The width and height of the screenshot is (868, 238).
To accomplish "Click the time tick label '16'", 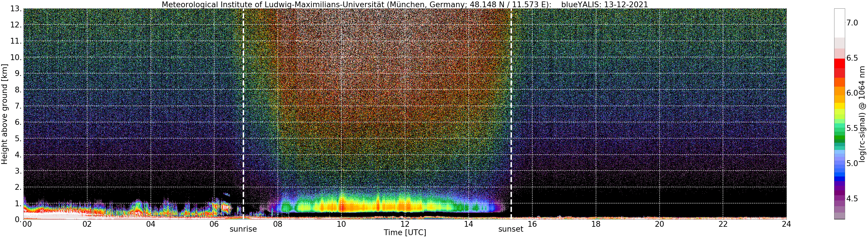I will click(x=532, y=224).
